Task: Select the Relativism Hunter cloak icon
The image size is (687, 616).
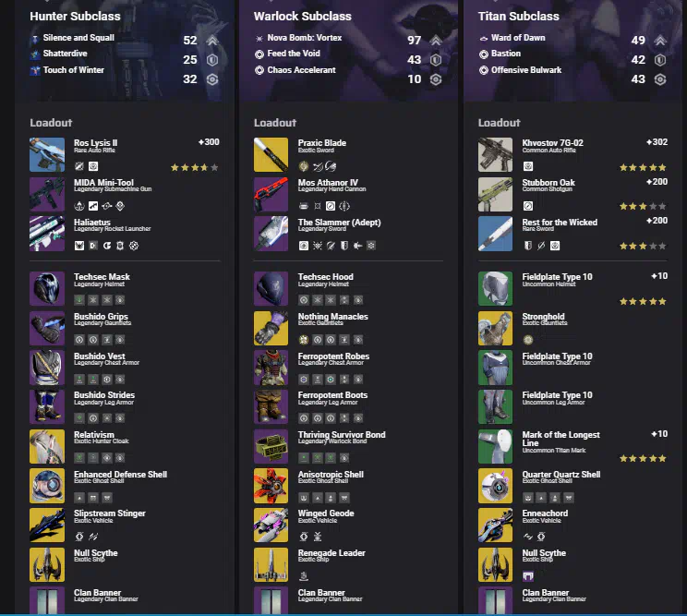Action: click(47, 446)
